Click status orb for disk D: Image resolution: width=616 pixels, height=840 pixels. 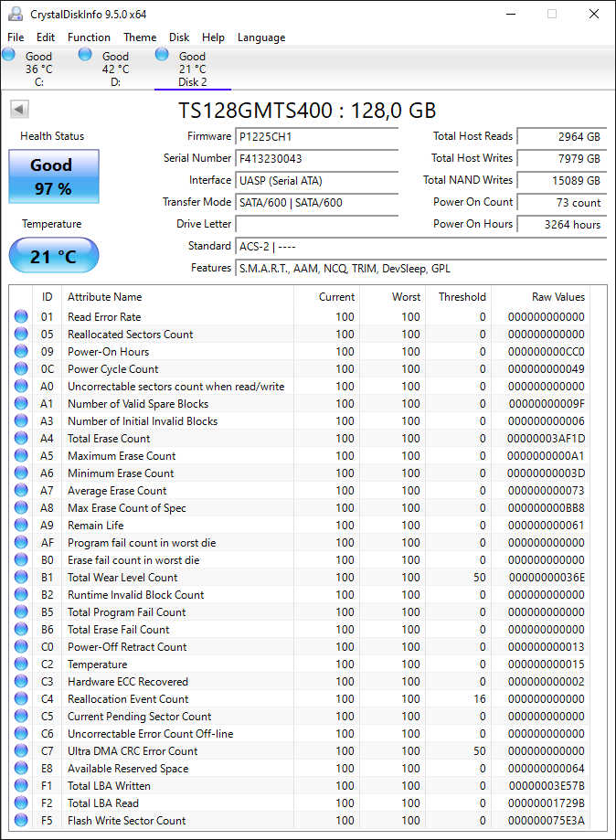pyautogui.click(x=85, y=54)
